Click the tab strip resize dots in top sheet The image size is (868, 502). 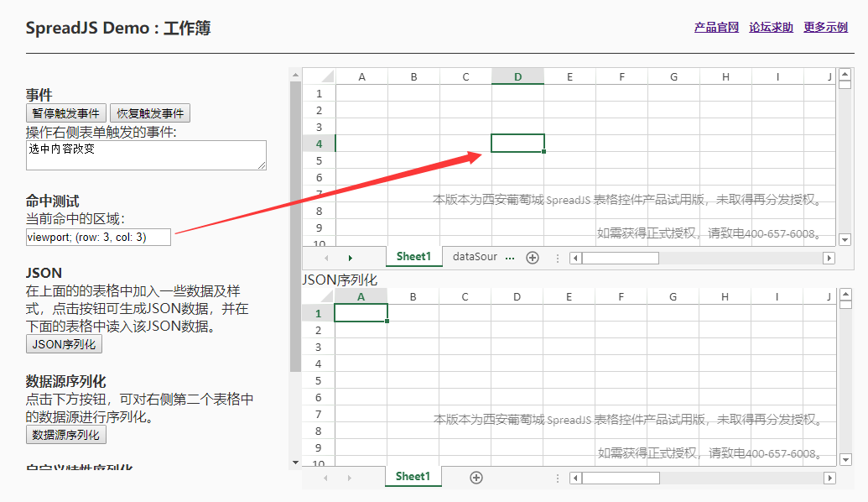coord(558,258)
